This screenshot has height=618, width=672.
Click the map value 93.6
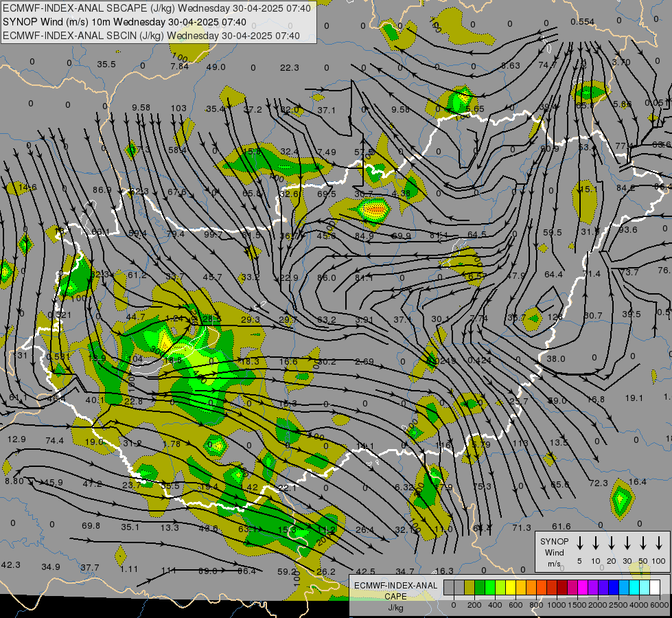[x=628, y=230]
